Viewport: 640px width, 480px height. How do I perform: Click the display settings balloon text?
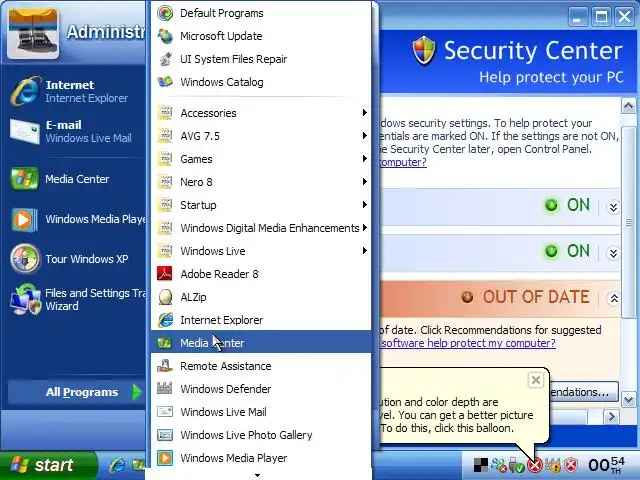pos(456,415)
